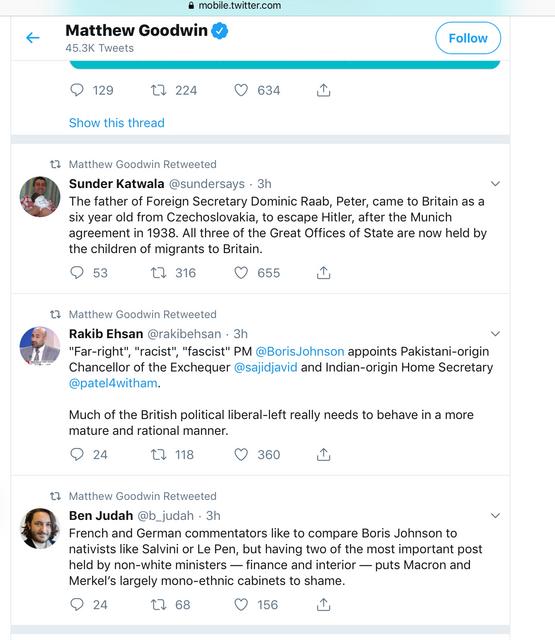Image resolution: width=555 pixels, height=640 pixels.
Task: Open the @sajidjavid mention
Action: pyautogui.click(x=266, y=367)
